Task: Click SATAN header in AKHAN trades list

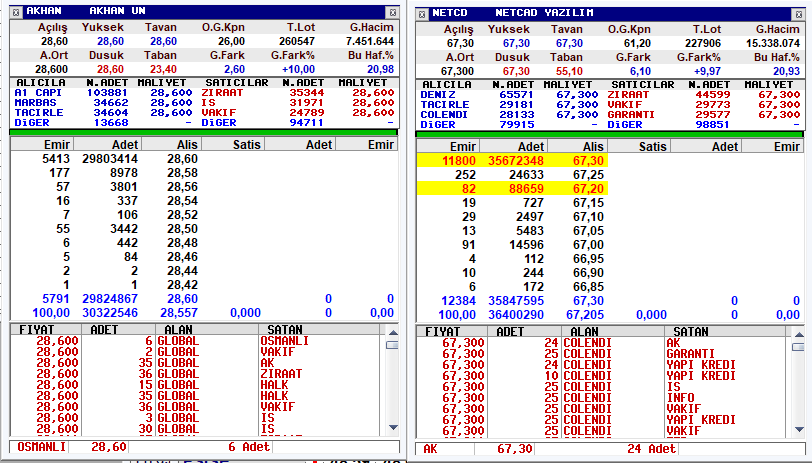Action: tap(318, 329)
